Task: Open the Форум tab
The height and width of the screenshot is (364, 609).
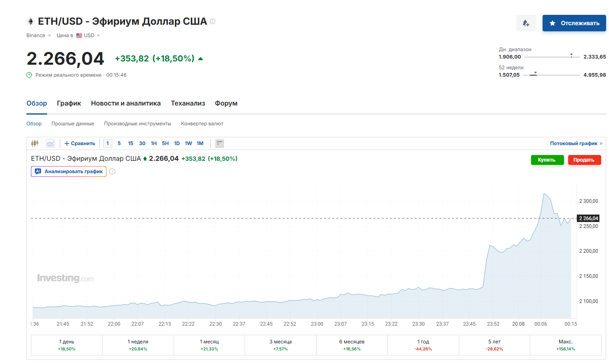Action: click(x=226, y=103)
